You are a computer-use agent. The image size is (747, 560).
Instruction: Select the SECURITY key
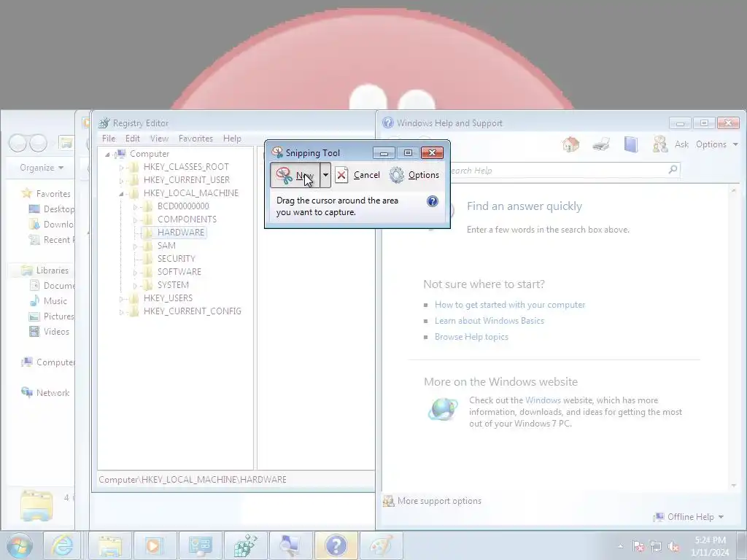pos(177,259)
